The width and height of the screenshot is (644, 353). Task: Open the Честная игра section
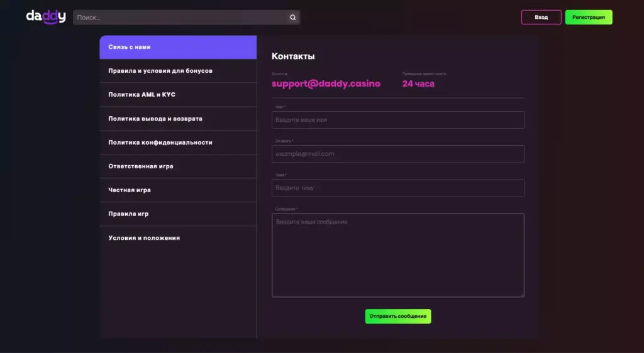[x=178, y=190]
